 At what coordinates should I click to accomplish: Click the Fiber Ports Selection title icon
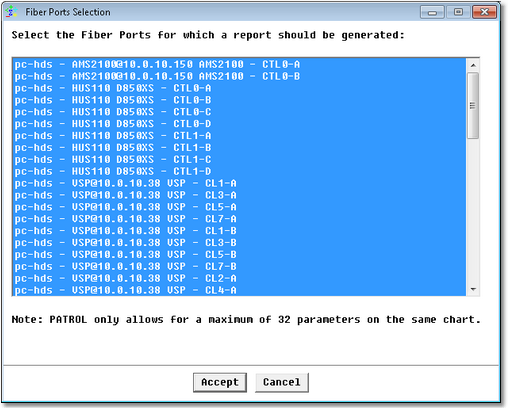click(x=12, y=12)
